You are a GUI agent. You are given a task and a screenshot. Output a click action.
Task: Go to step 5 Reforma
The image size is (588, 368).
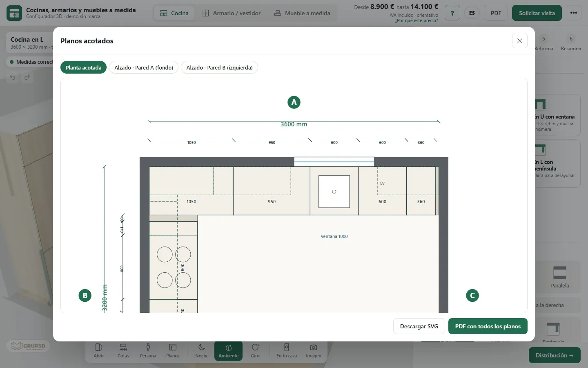(543, 43)
